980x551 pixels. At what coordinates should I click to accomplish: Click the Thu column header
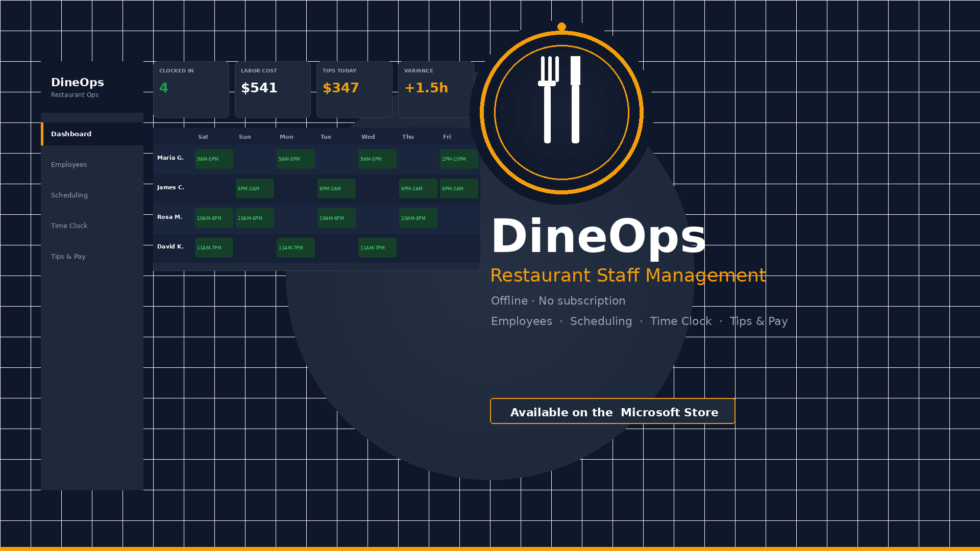coord(408,137)
